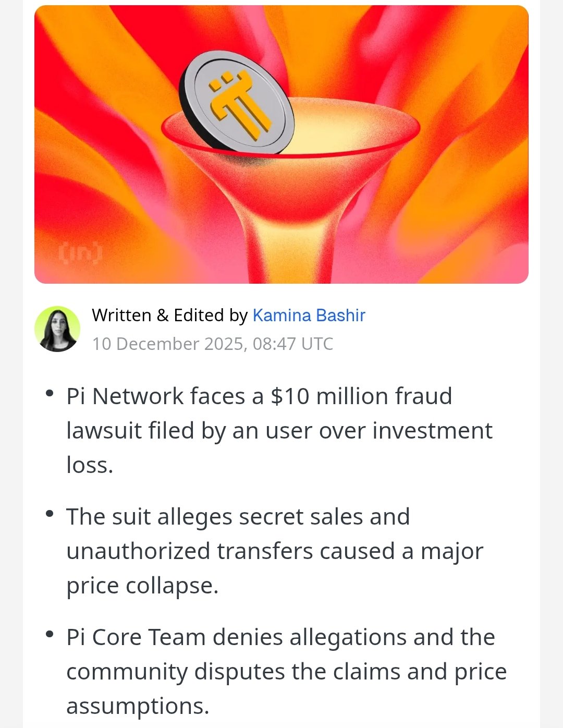Click the 'Written & Edited by' label

click(169, 315)
